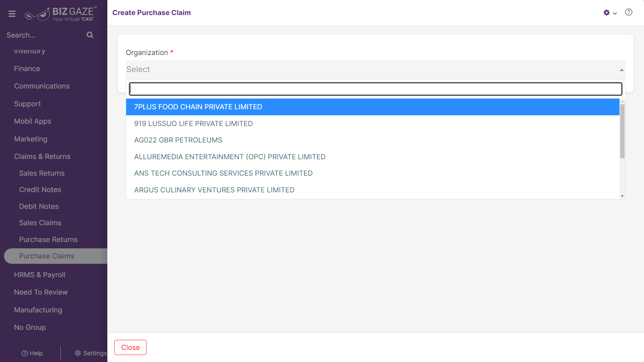Screen dimensions: 644x362
Task: Expand the Claims & Returns group
Action: click(x=42, y=157)
